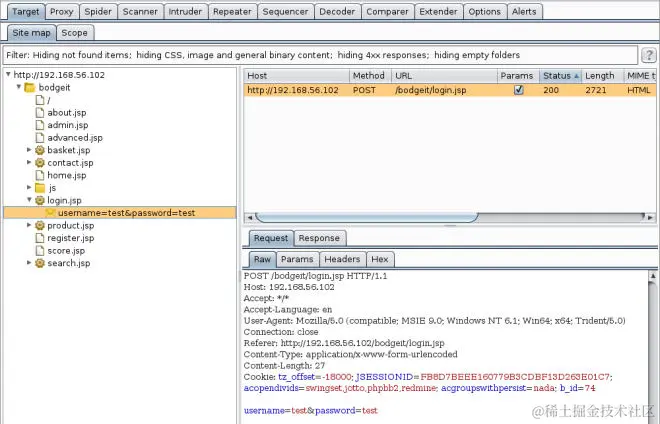Sort by the URL column header
Viewport: 660px width, 424px height.
[x=444, y=76]
